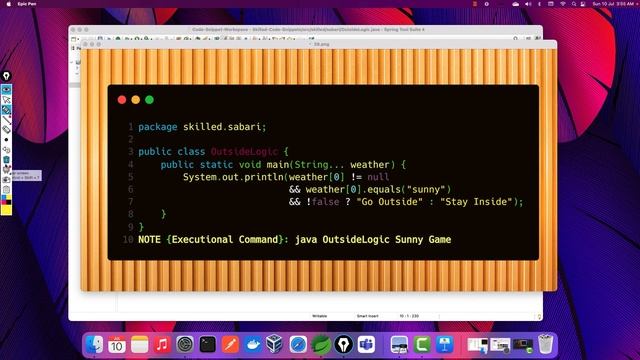This screenshot has height=360, width=640.
Task: Launch Music from the Dock
Action: pyautogui.click(x=162, y=345)
